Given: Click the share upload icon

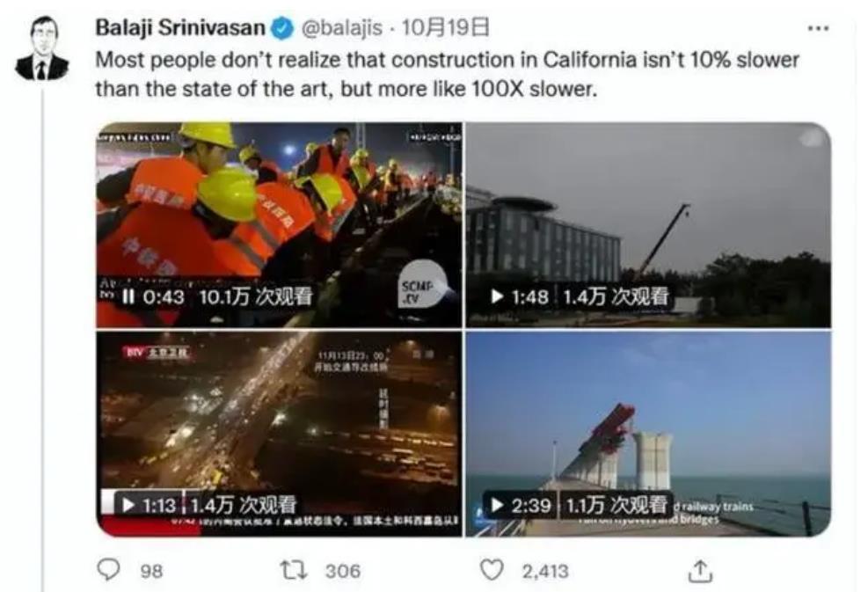Looking at the screenshot, I should coord(700,571).
